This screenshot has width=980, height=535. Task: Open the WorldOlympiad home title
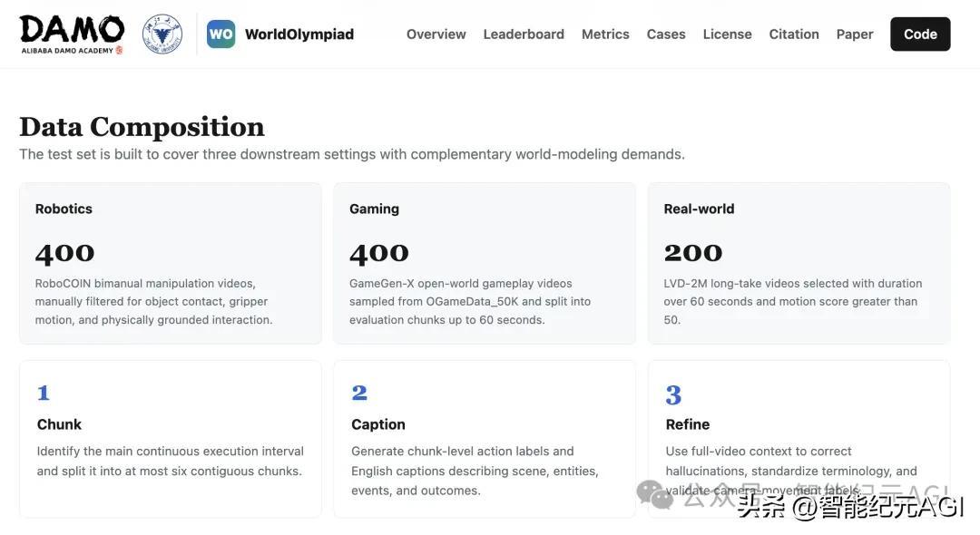pos(299,34)
